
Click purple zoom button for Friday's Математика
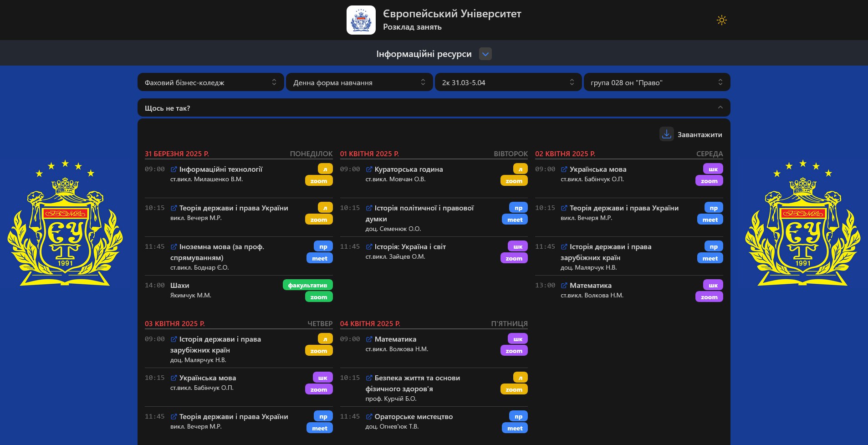click(x=514, y=351)
